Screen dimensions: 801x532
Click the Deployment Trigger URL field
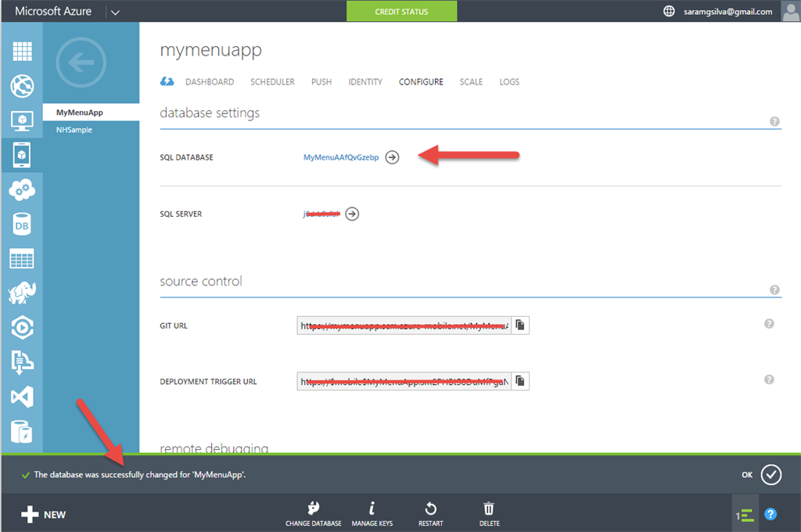pyautogui.click(x=404, y=381)
